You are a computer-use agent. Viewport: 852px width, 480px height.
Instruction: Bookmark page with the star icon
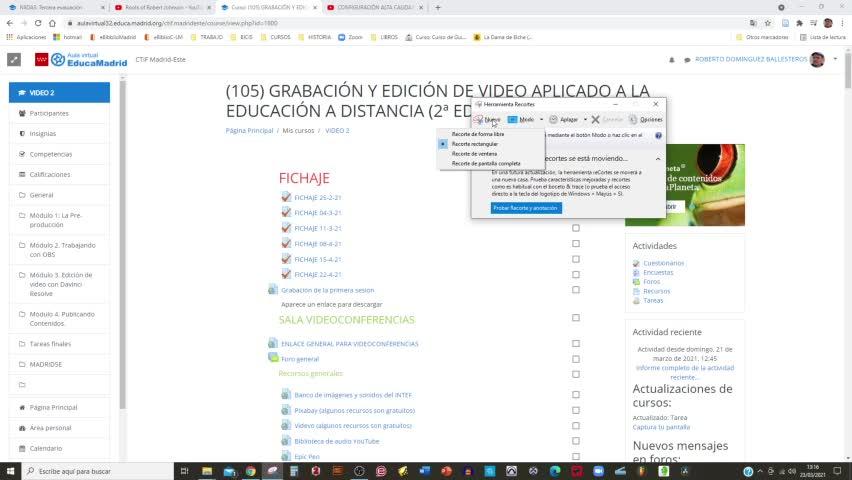pos(768,23)
